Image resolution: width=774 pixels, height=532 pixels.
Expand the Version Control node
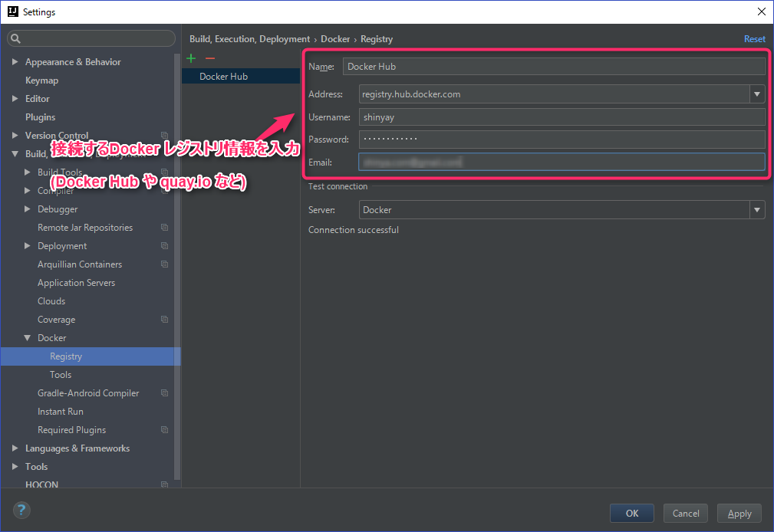pyautogui.click(x=15, y=135)
